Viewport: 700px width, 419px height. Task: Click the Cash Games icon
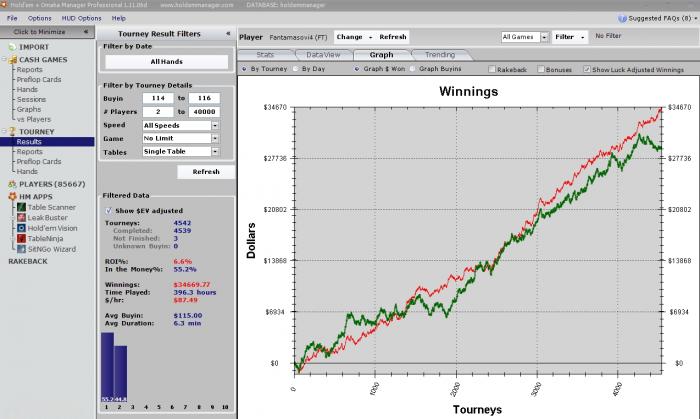12,59
